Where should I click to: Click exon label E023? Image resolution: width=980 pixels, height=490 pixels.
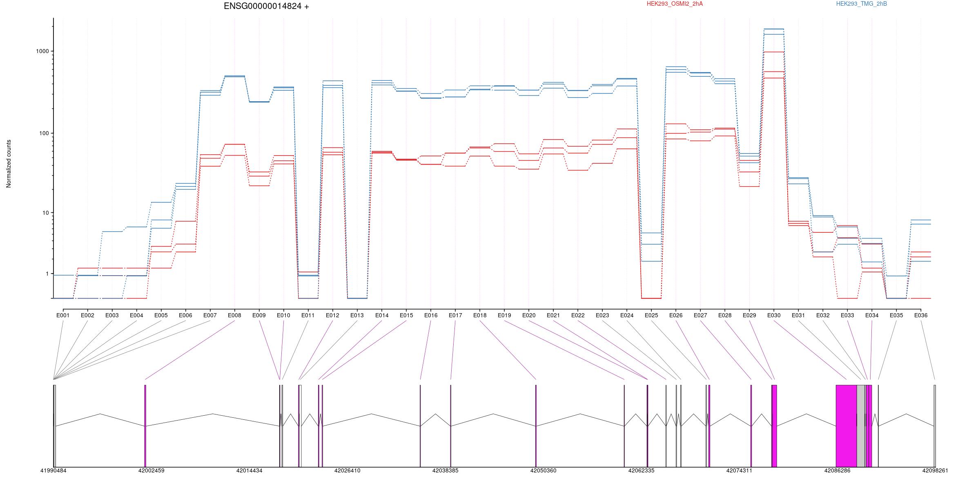point(602,315)
